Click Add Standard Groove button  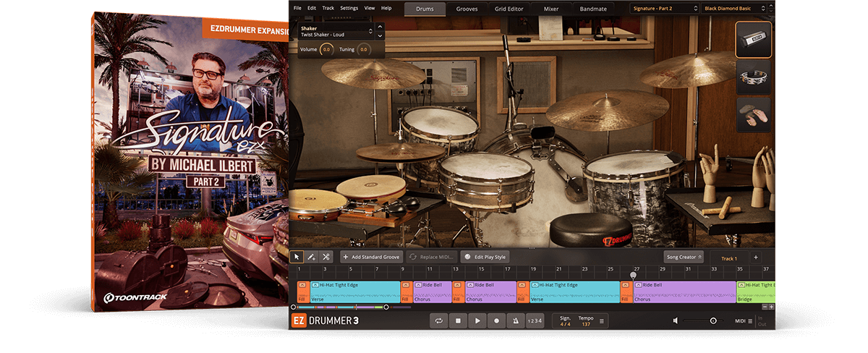point(371,257)
